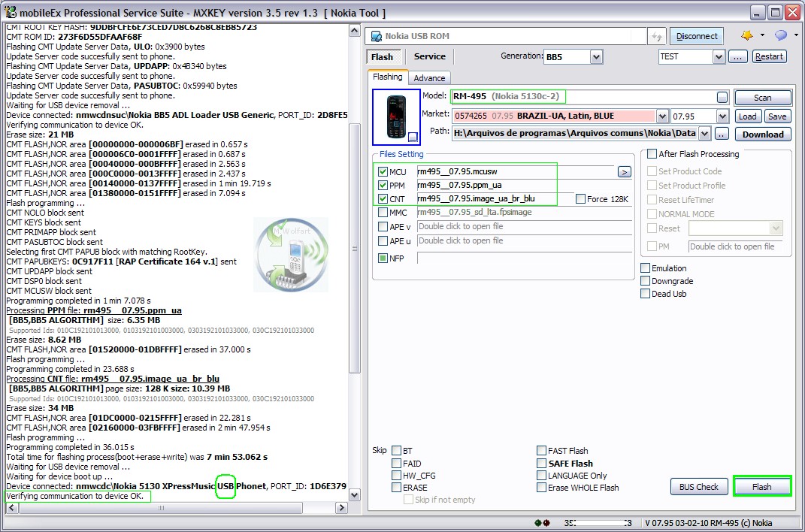This screenshot has width=805, height=532.
Task: Uncheck the PPM file checkbox
Action: coord(383,185)
